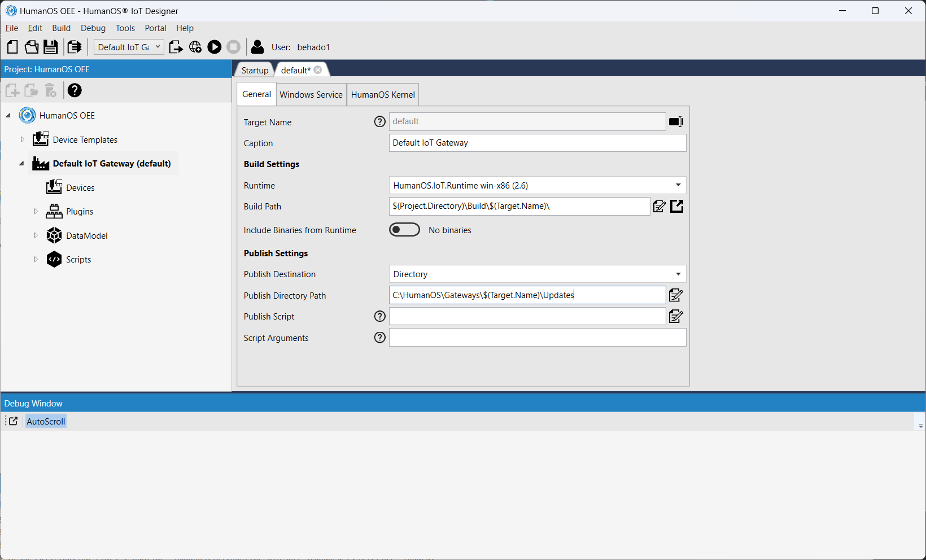Toggle Include Binaries from Runtime switch
The image size is (926, 560).
(x=404, y=230)
